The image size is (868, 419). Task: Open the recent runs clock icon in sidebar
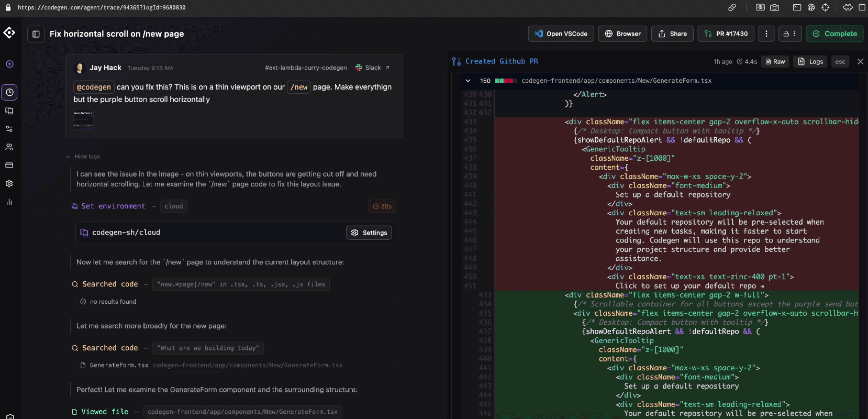tap(9, 93)
